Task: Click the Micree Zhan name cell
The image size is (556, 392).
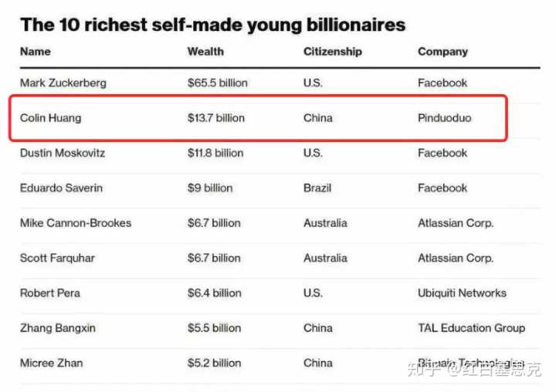Action: [x=52, y=363]
